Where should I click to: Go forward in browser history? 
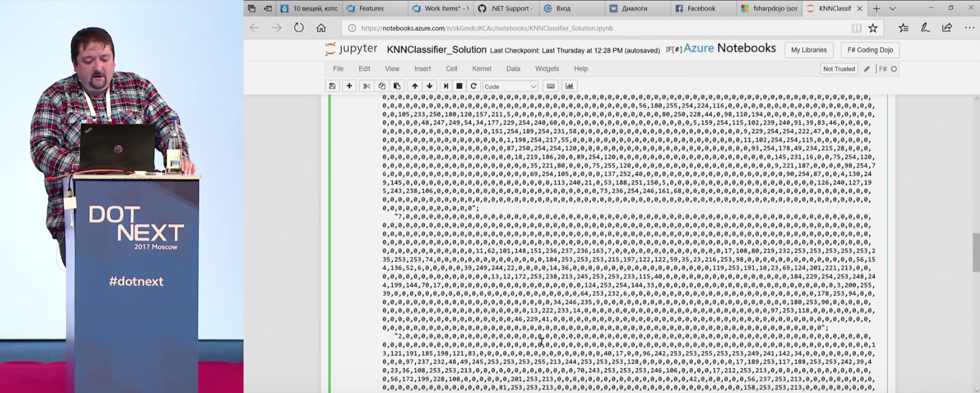276,28
